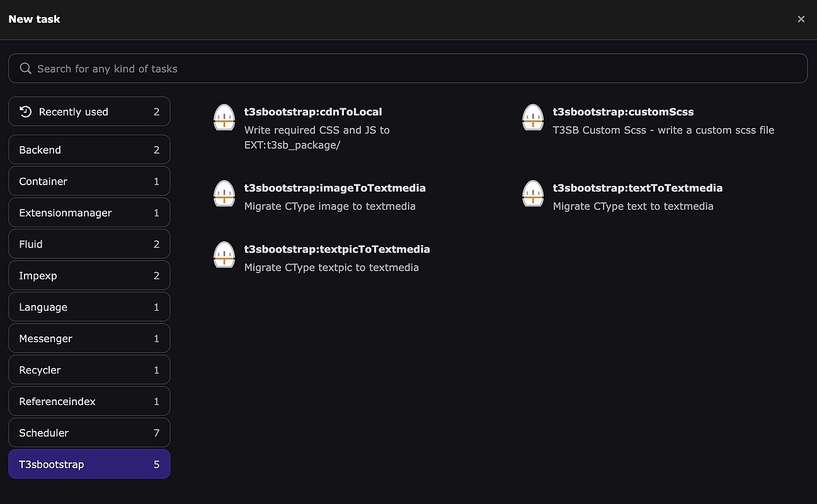Switch to the Extensionmanager category
The image size is (817, 504).
pos(89,213)
